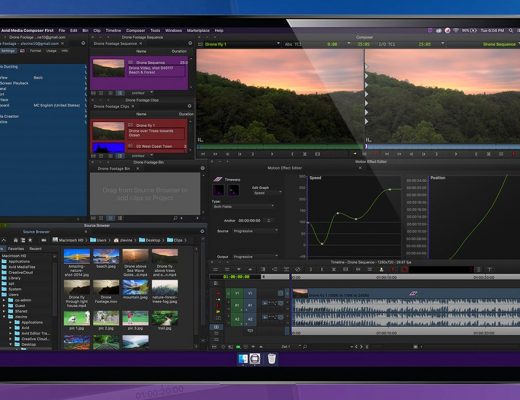The width and height of the screenshot is (520, 400).
Task: Open Finder from the dock
Action: pos(243,359)
